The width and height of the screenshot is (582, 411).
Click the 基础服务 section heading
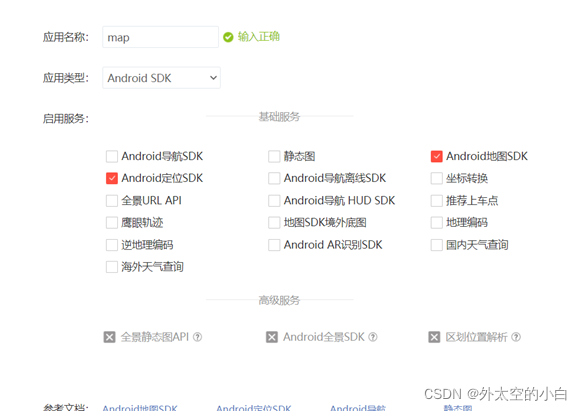click(279, 117)
